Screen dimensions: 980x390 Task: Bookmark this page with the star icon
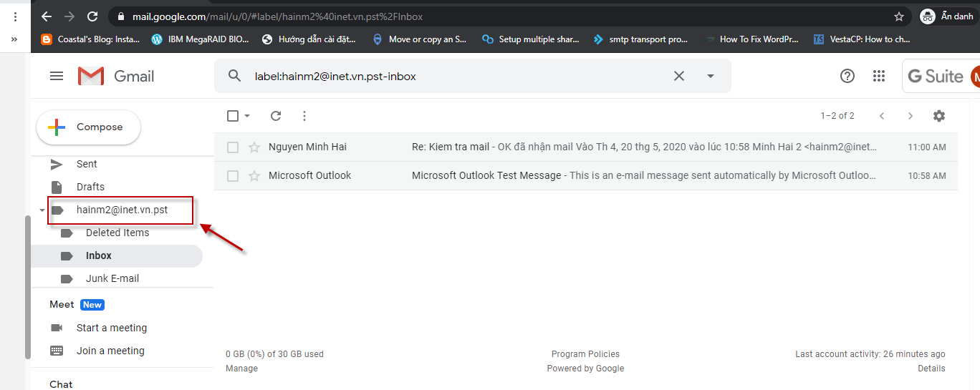[899, 16]
